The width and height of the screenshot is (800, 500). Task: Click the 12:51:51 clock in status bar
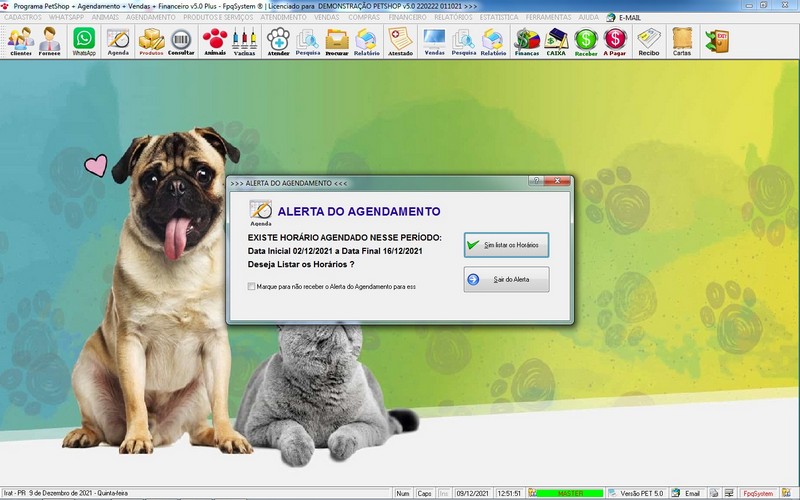[509, 493]
